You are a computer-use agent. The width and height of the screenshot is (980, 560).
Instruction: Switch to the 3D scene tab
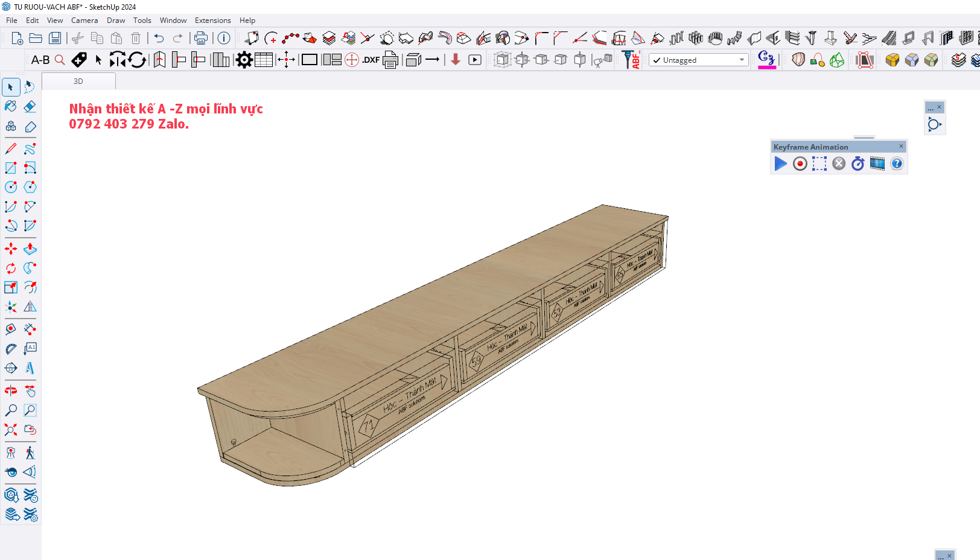pos(78,81)
